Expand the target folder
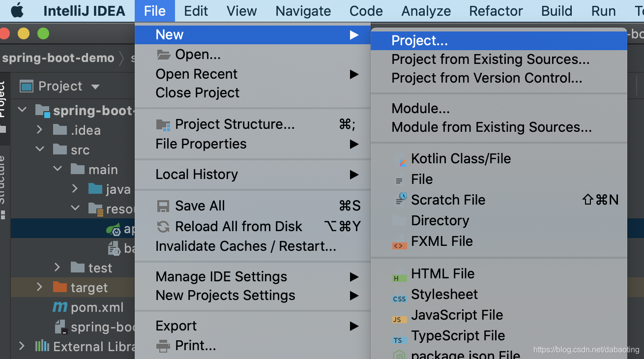 click(40, 288)
